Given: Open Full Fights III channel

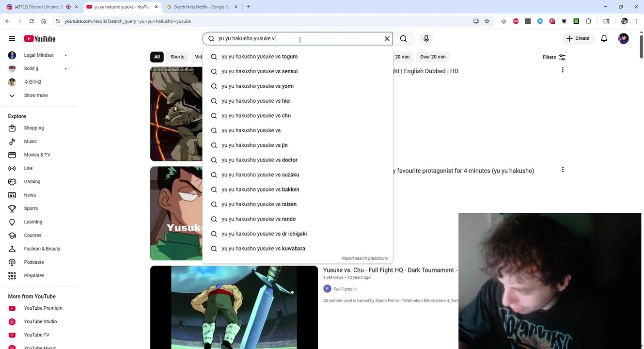Looking at the screenshot, I should click(345, 289).
